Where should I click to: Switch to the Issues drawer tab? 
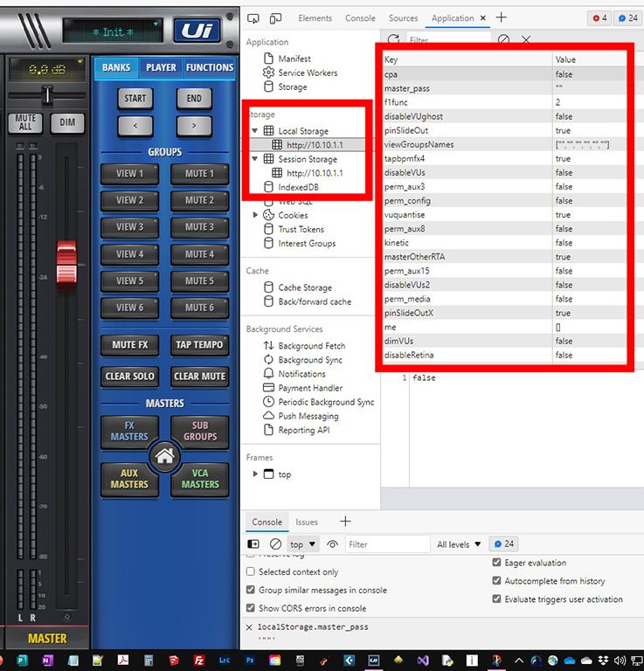(x=307, y=522)
